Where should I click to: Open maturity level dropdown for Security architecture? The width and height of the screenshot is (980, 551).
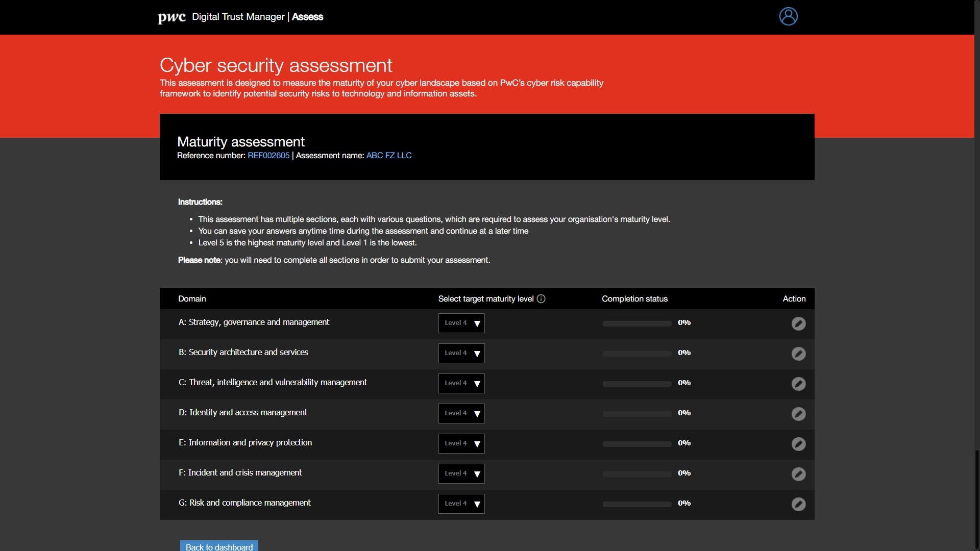461,353
